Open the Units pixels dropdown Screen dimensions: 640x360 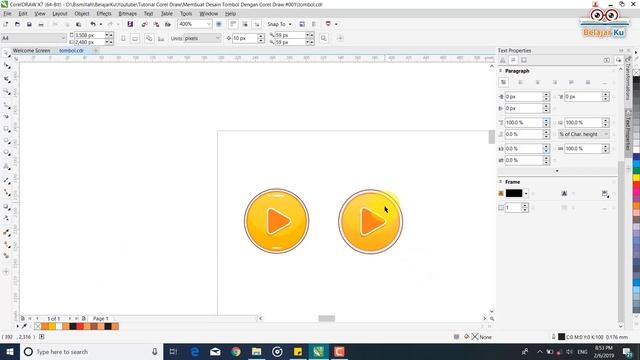pyautogui.click(x=217, y=38)
